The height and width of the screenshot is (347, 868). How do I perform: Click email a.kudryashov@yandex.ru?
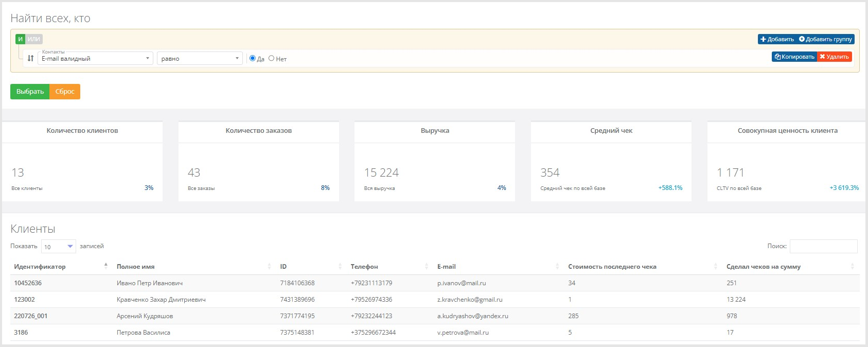point(473,316)
